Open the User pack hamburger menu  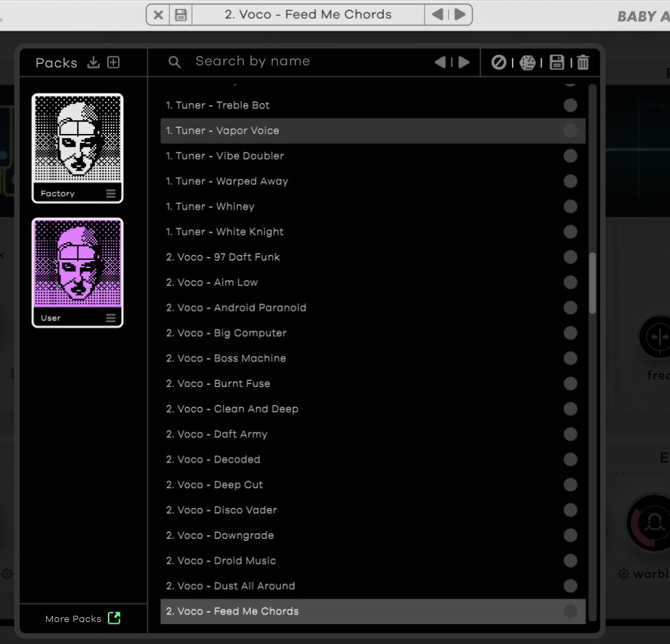(x=111, y=318)
